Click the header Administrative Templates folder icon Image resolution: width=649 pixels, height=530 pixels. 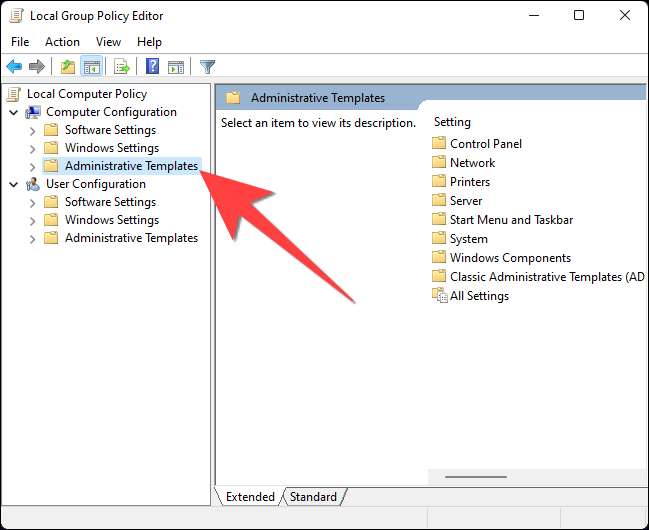pos(233,98)
